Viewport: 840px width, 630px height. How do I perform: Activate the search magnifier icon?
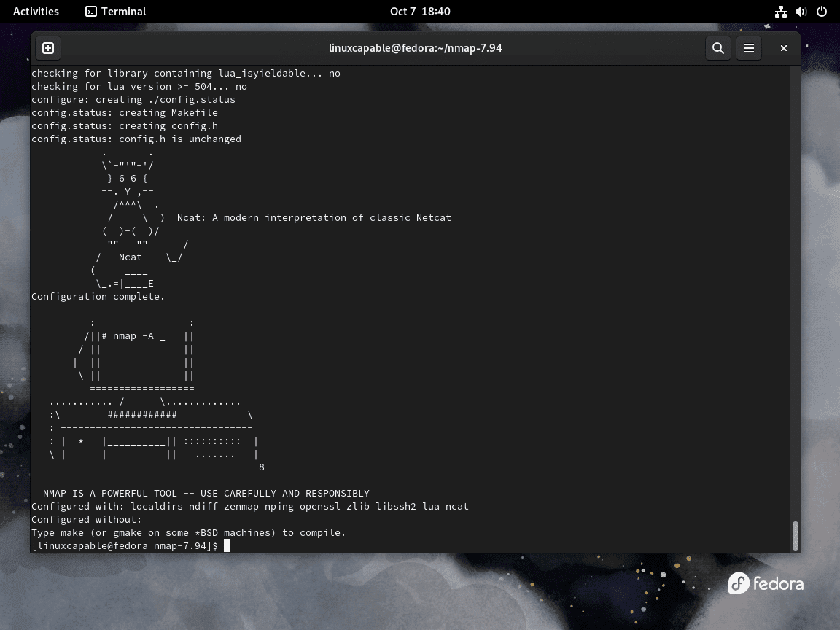coord(717,48)
